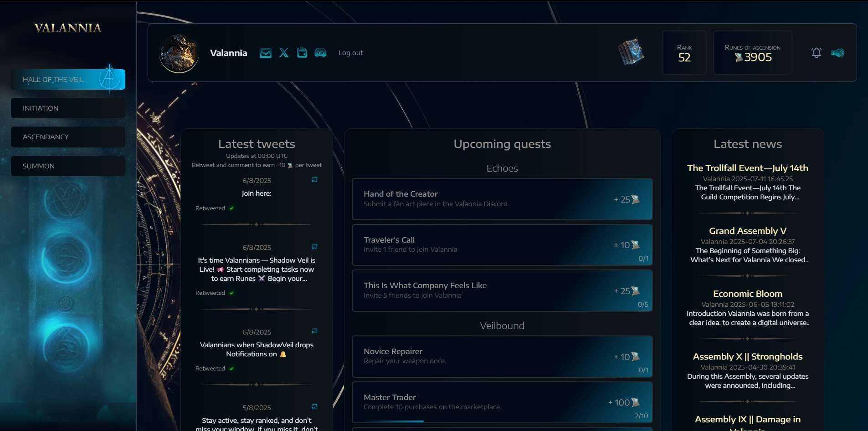Image resolution: width=868 pixels, height=431 pixels.
Task: Click 'Valannia 2025-06-05 19:11:02' timestamp
Action: [x=748, y=304]
